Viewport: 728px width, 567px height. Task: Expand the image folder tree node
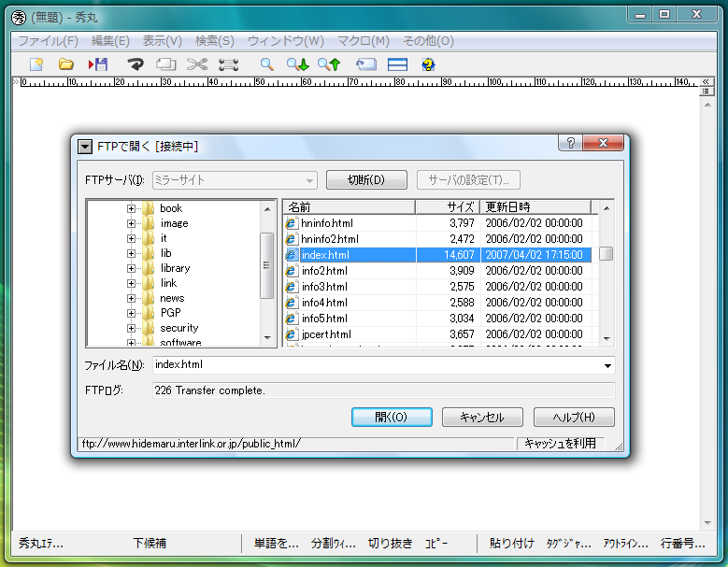click(x=131, y=223)
